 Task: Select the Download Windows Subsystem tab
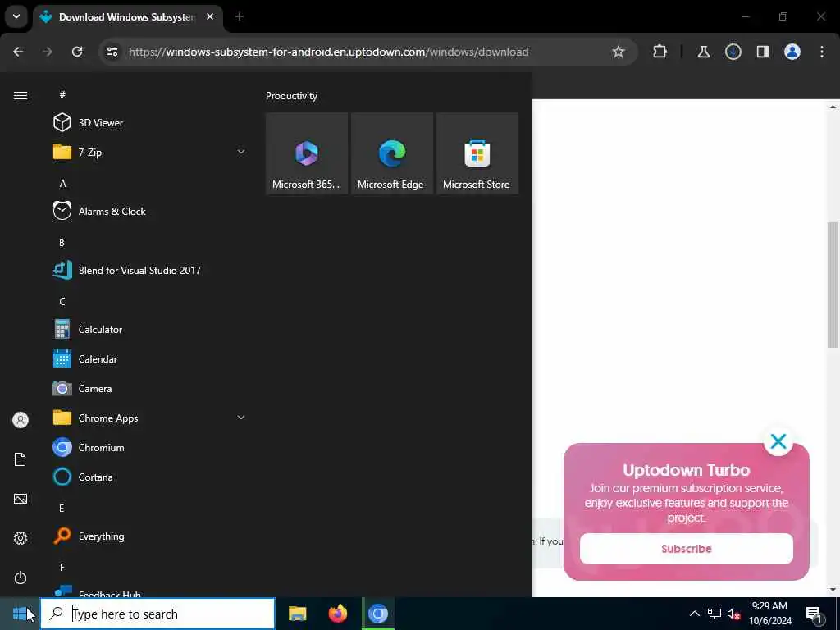tap(126, 17)
